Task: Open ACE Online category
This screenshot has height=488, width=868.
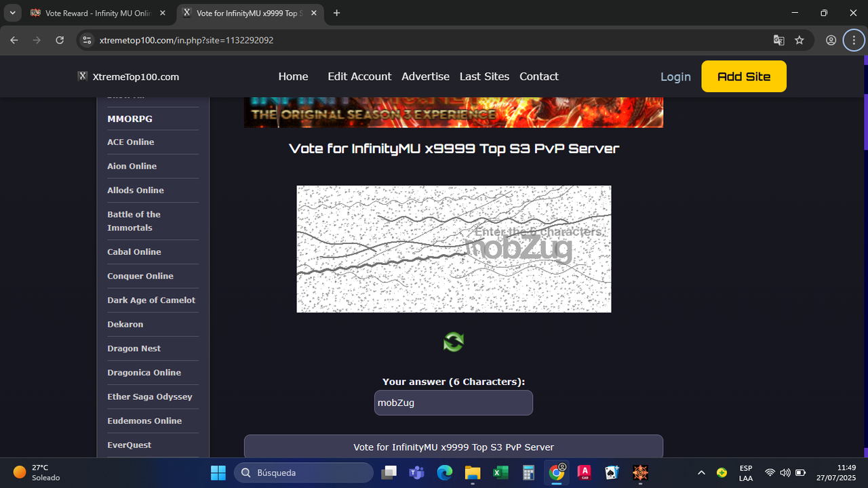Action: coord(131,142)
